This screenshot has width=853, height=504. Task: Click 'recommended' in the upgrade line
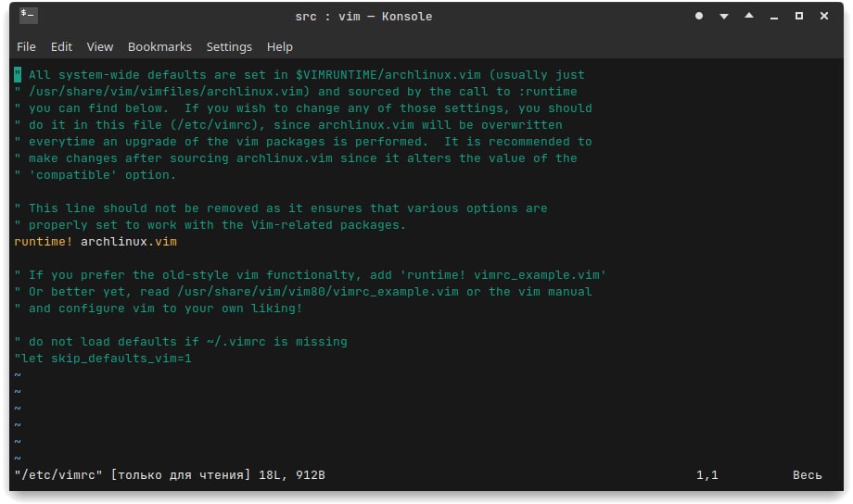point(528,142)
